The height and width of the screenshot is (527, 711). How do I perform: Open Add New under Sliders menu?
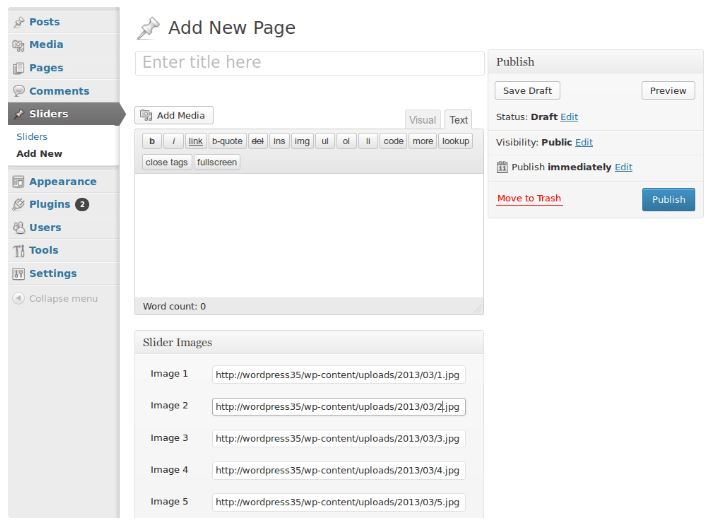click(x=39, y=154)
